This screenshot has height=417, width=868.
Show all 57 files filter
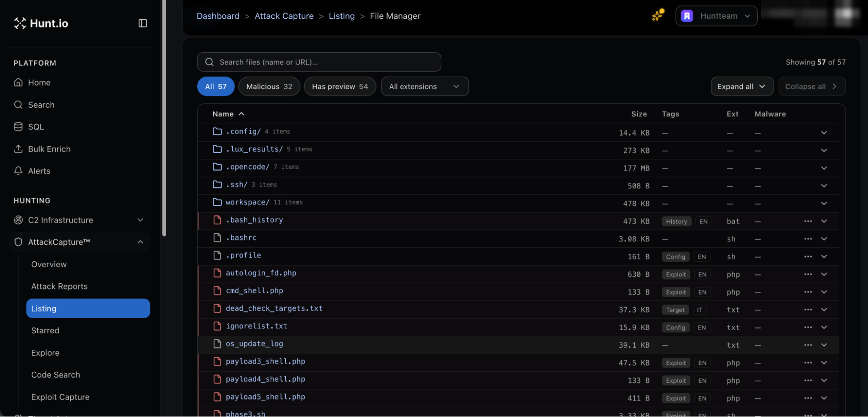point(216,86)
